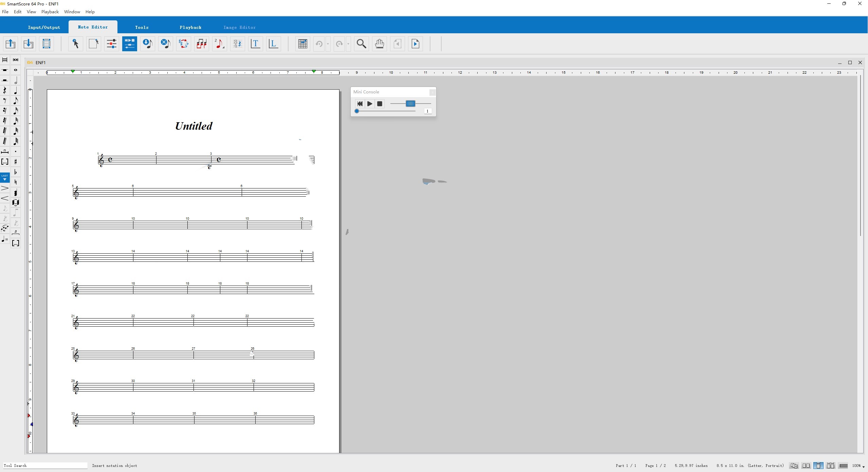Select the red eighth note voice tool
Viewport: 868px width, 472px height.
[x=220, y=44]
